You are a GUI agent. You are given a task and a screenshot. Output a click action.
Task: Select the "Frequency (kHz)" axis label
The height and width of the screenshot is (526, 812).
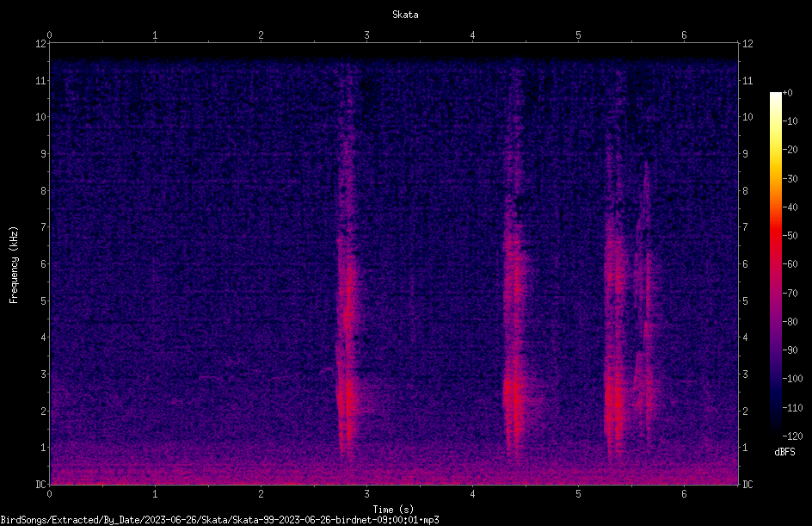[14, 265]
